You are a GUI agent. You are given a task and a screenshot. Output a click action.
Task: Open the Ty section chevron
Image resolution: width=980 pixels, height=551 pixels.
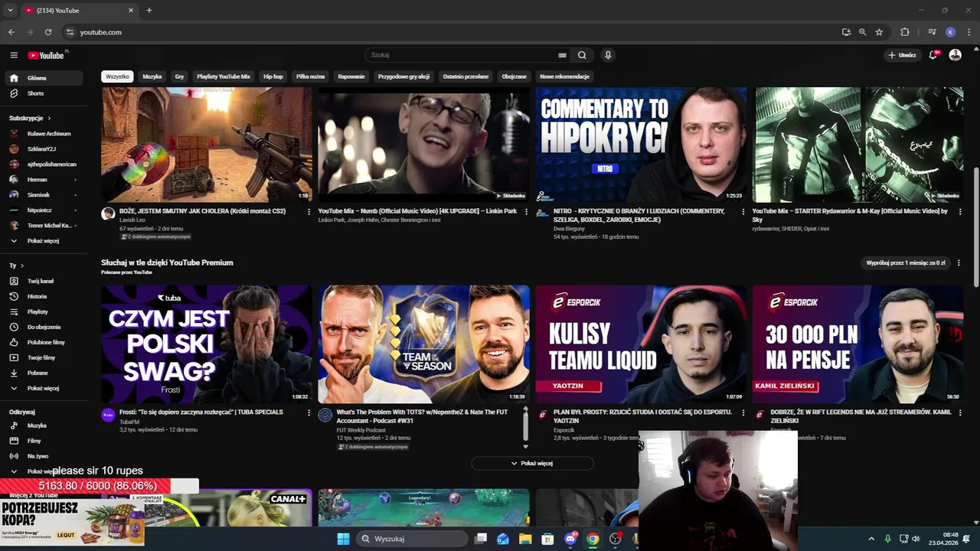point(22,266)
